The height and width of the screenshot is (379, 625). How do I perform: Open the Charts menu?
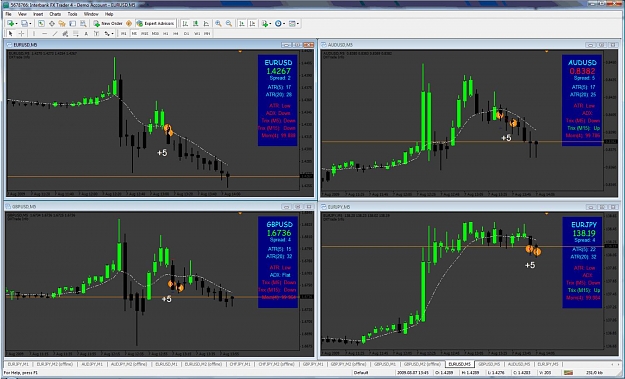pyautogui.click(x=55, y=14)
